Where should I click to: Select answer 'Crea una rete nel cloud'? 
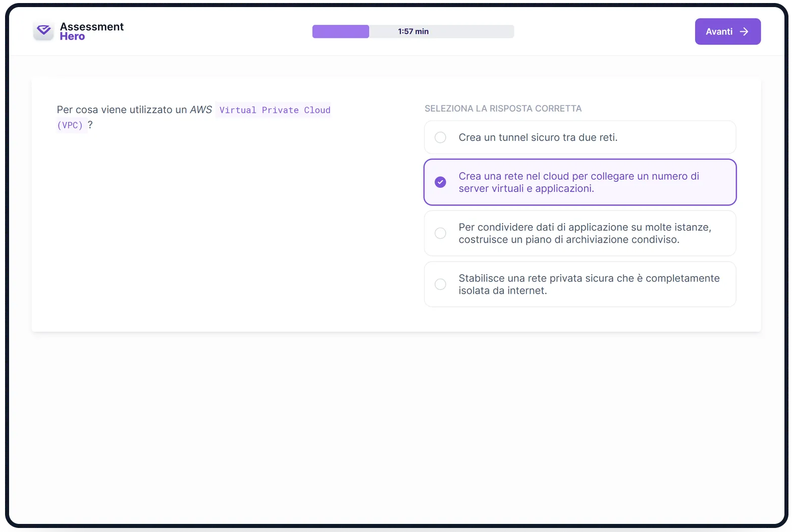click(x=580, y=182)
